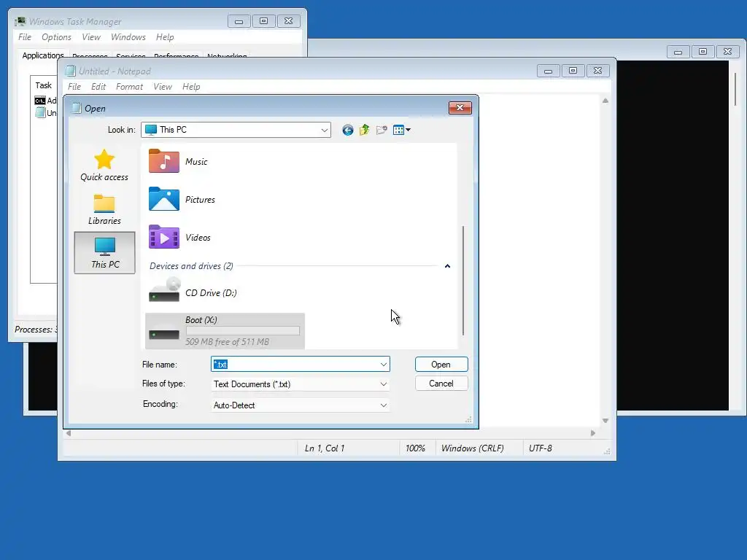
Task: Expand the Look in dropdown
Action: [x=325, y=130]
